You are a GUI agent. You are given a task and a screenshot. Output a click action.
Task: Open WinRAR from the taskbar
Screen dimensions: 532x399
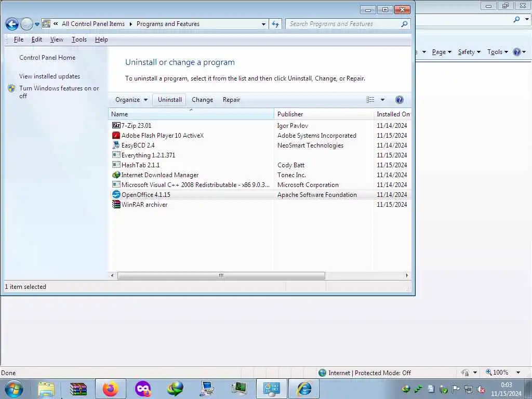tap(78, 389)
